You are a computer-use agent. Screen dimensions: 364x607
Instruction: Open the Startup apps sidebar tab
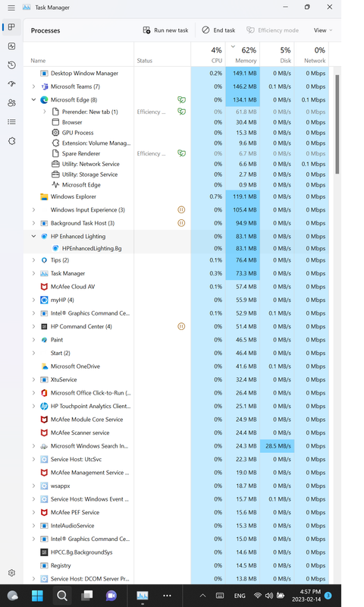(11, 84)
